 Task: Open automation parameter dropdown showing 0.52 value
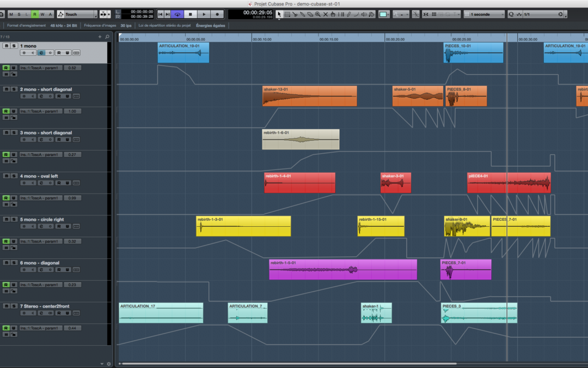(x=40, y=68)
